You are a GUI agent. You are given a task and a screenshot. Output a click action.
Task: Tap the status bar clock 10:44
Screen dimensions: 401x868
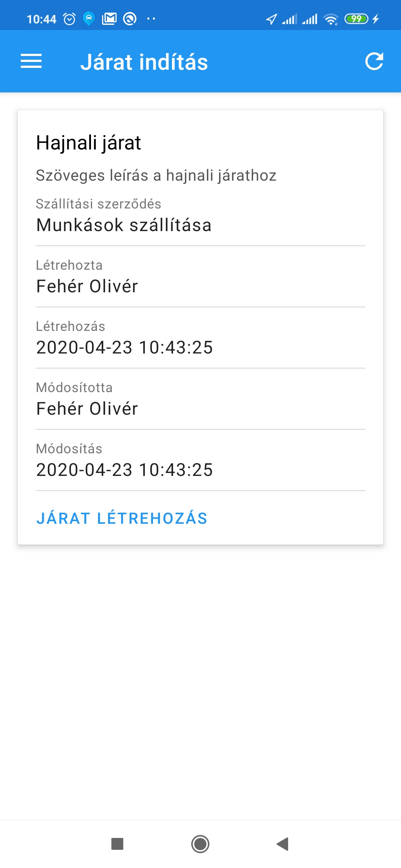point(41,19)
